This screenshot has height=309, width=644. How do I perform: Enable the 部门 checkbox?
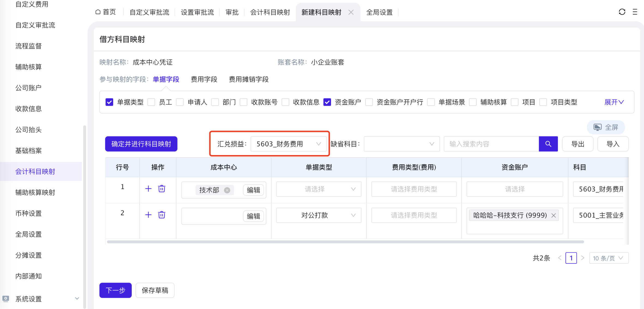coord(215,102)
